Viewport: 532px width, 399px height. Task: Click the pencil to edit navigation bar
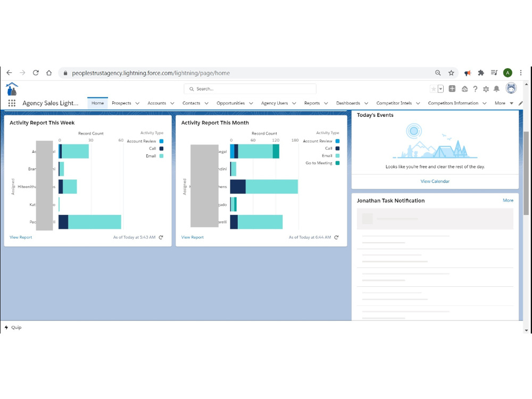[521, 103]
